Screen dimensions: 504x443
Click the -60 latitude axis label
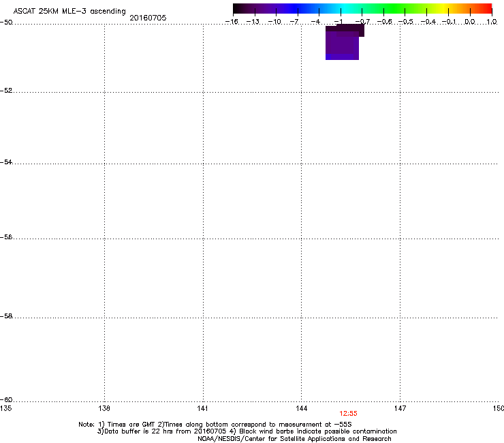[x=6, y=399]
